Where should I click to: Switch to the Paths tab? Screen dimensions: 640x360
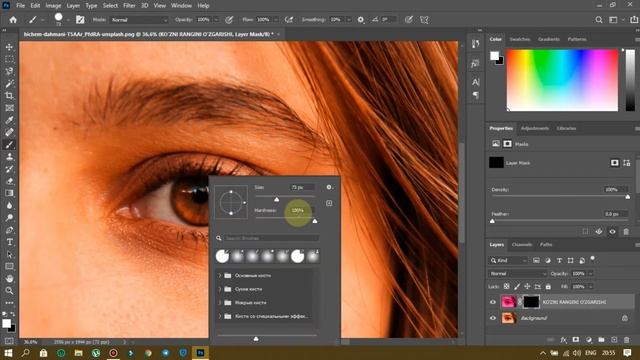coord(546,244)
